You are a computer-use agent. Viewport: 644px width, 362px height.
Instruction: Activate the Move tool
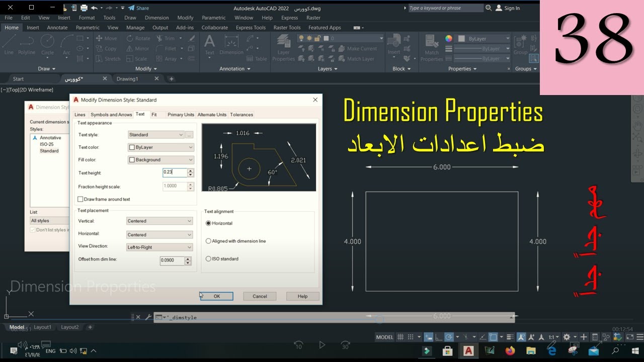tap(107, 38)
